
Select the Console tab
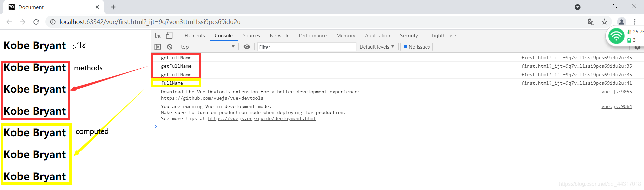(x=224, y=36)
